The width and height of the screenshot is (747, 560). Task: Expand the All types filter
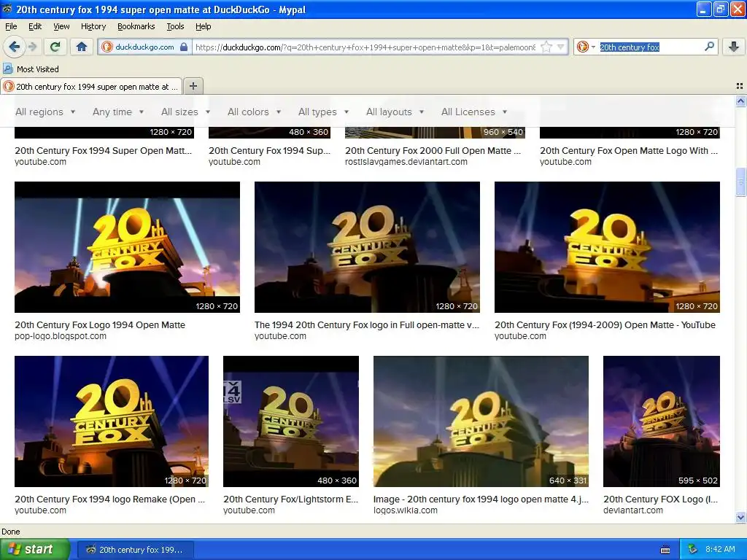point(323,112)
